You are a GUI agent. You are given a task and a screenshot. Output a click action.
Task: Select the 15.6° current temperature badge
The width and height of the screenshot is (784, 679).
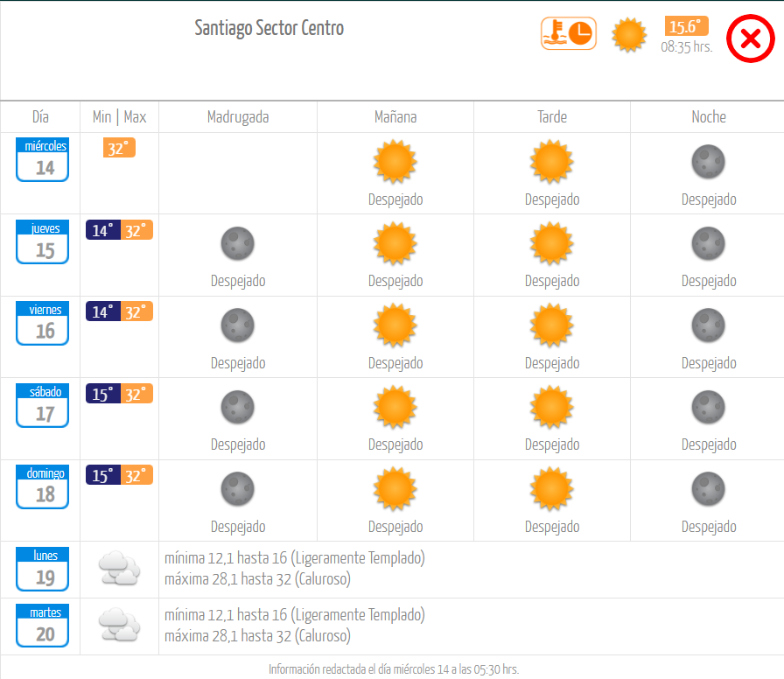[686, 26]
